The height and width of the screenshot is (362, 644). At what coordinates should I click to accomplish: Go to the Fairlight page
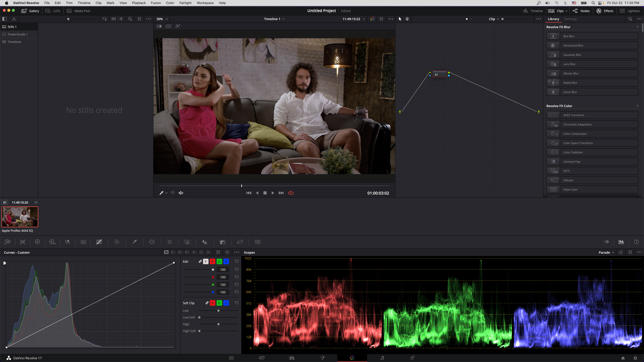tap(382, 358)
